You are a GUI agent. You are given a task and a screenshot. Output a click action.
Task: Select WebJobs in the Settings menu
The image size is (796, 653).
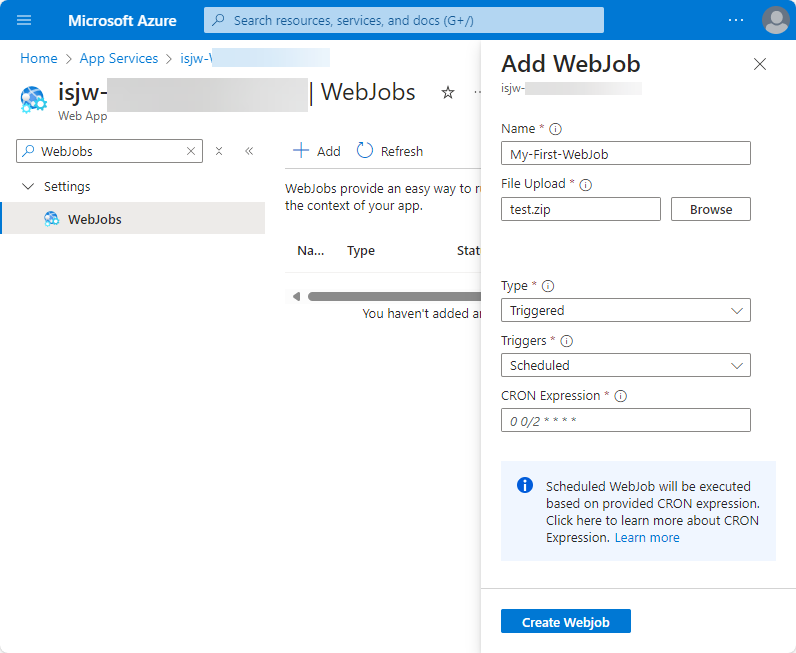[133, 219]
